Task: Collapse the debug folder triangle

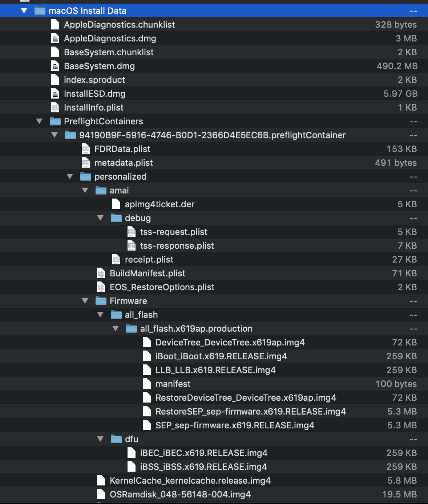Action: click(x=100, y=218)
